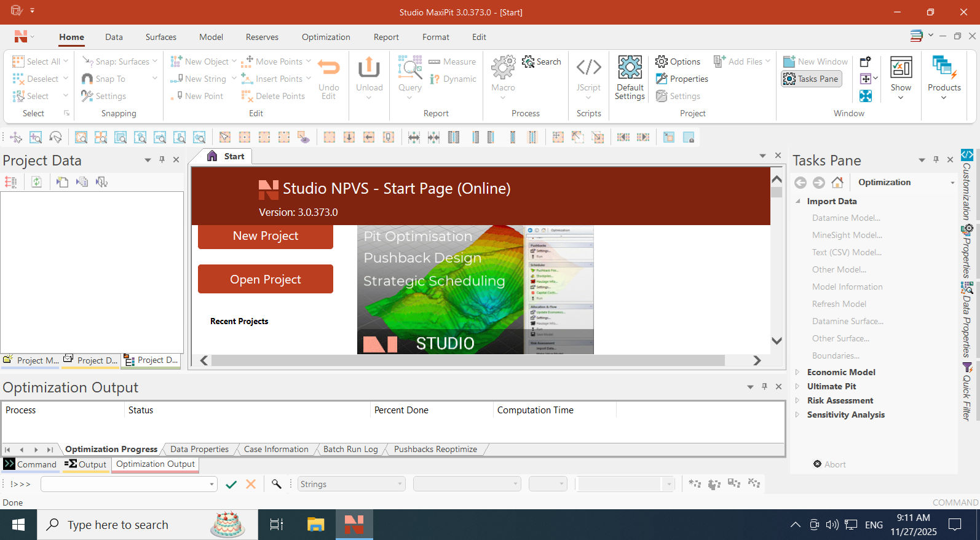The width and height of the screenshot is (980, 540).
Task: Expand the Ultimate Pit tree node
Action: (x=797, y=386)
